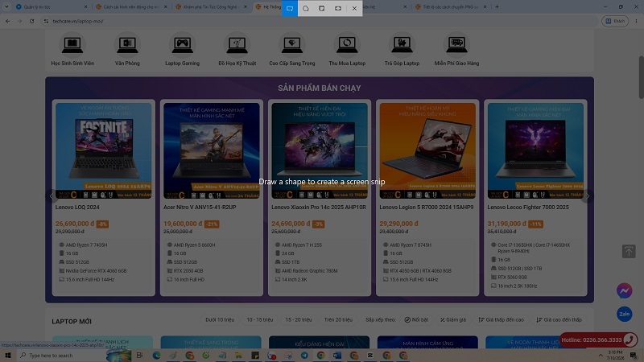644x362 pixels.
Task: Open Telegram from the taskbar
Action: pyautogui.click(x=304, y=355)
